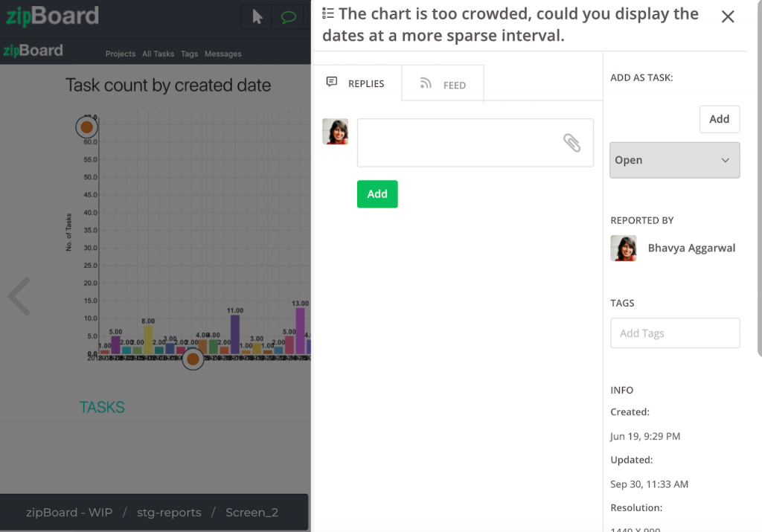Click Bhavya Aggarwal's profile avatar

coord(624,248)
